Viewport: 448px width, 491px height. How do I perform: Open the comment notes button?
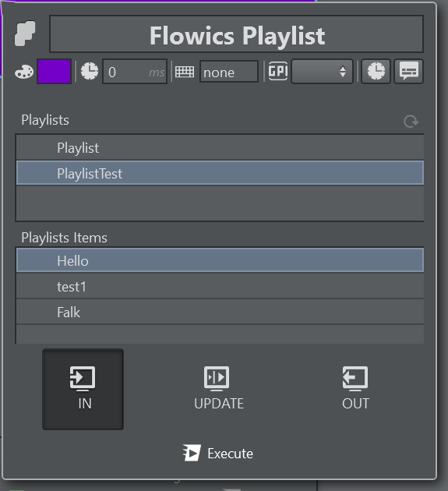(408, 72)
